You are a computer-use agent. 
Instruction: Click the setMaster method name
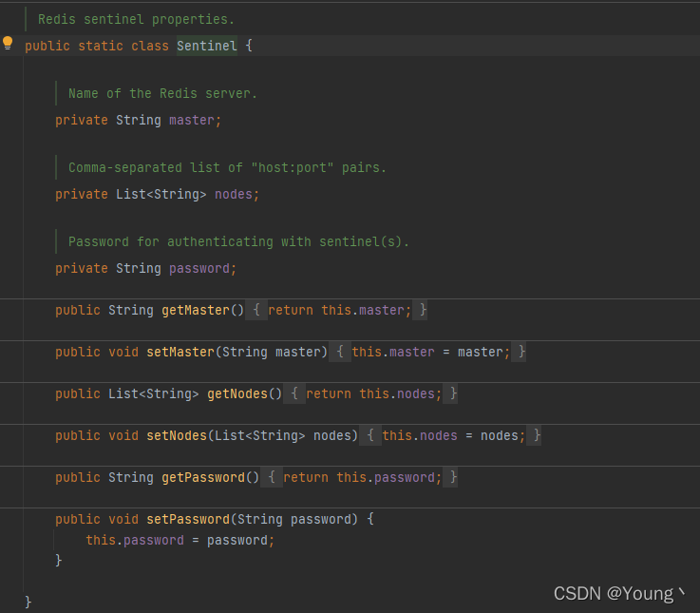point(180,352)
